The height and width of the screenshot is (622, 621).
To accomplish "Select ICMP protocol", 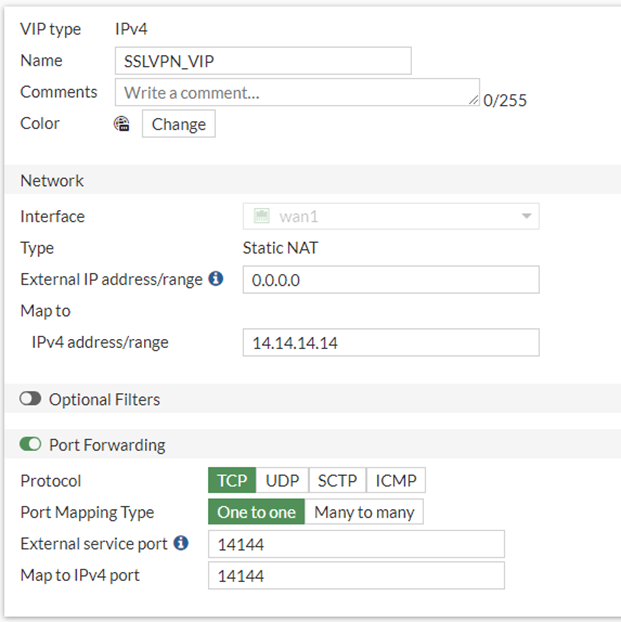I will pos(396,481).
